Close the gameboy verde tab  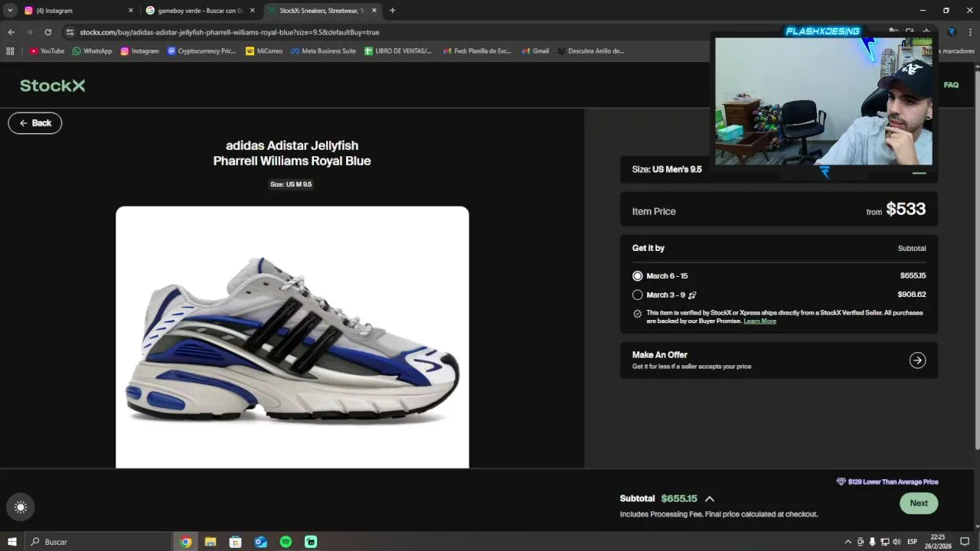tap(252, 11)
